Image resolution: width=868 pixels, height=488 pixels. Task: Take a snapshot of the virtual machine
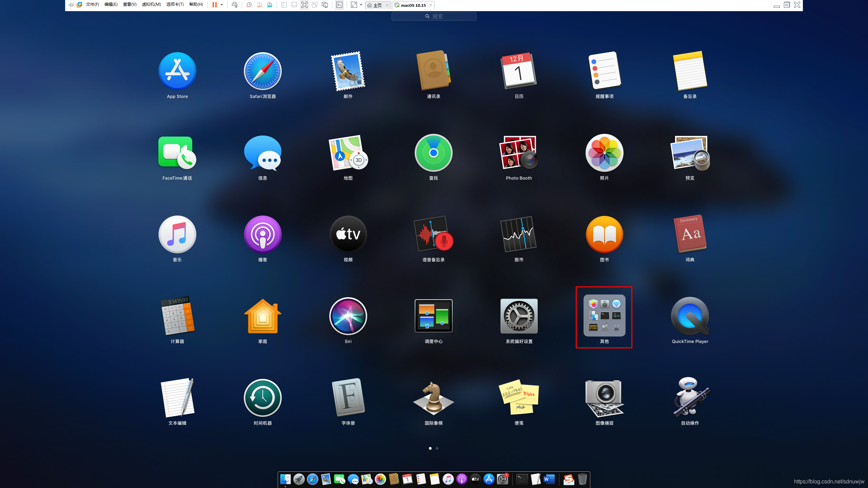click(249, 5)
